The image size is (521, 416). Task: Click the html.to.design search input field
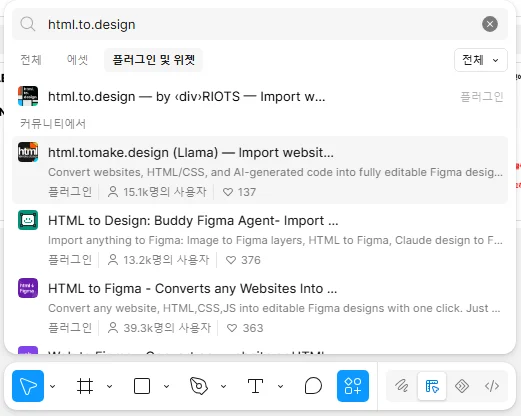(x=260, y=24)
